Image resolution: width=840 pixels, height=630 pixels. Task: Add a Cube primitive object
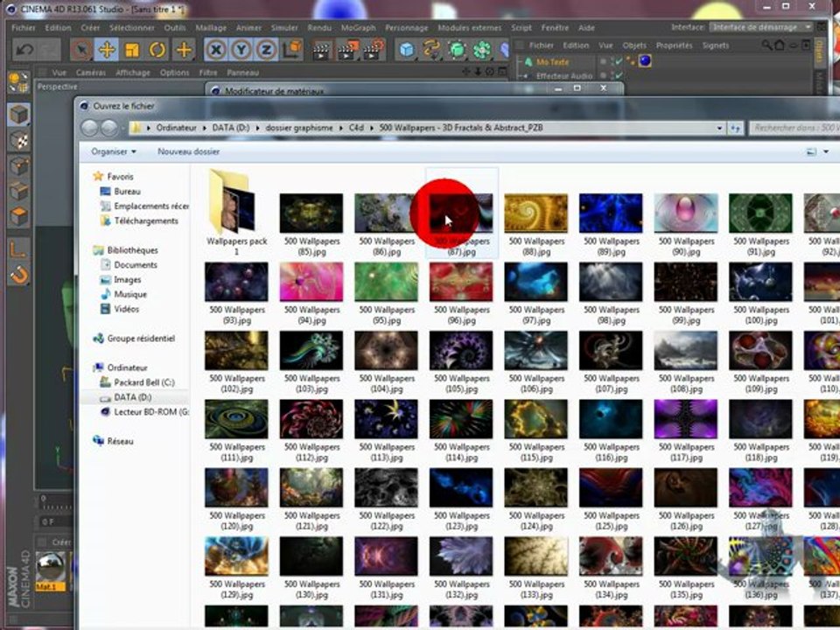(407, 50)
